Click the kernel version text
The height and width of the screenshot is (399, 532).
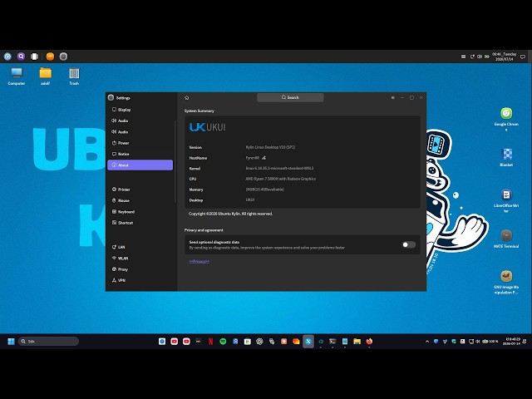279,168
